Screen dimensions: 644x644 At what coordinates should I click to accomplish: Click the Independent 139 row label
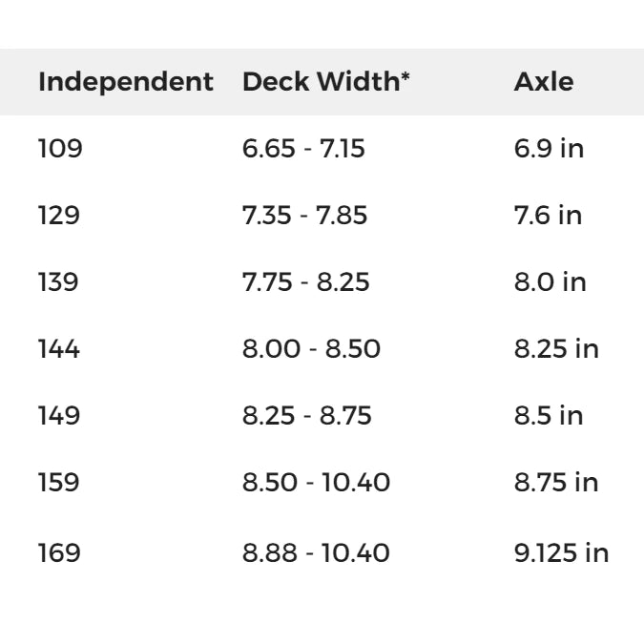pos(59,282)
